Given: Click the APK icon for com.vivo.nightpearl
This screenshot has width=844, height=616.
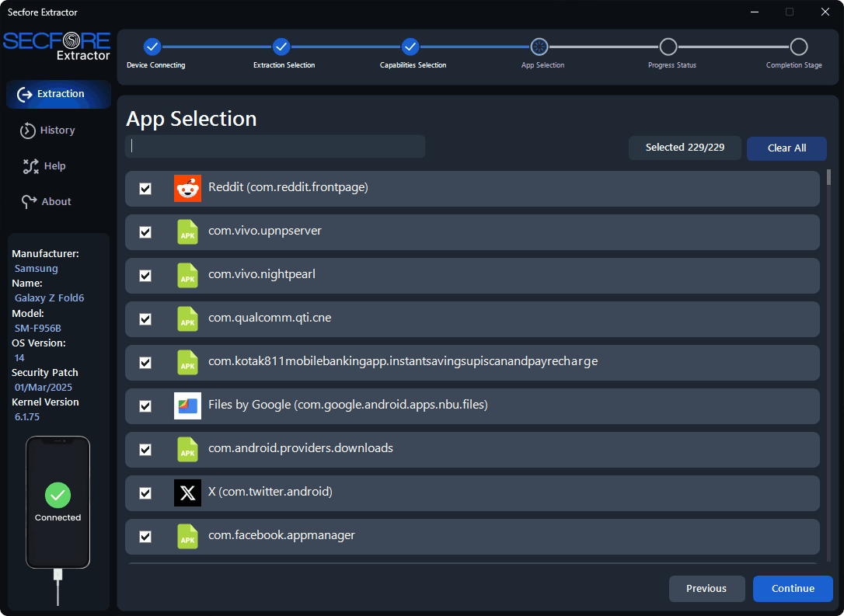Looking at the screenshot, I should (187, 276).
